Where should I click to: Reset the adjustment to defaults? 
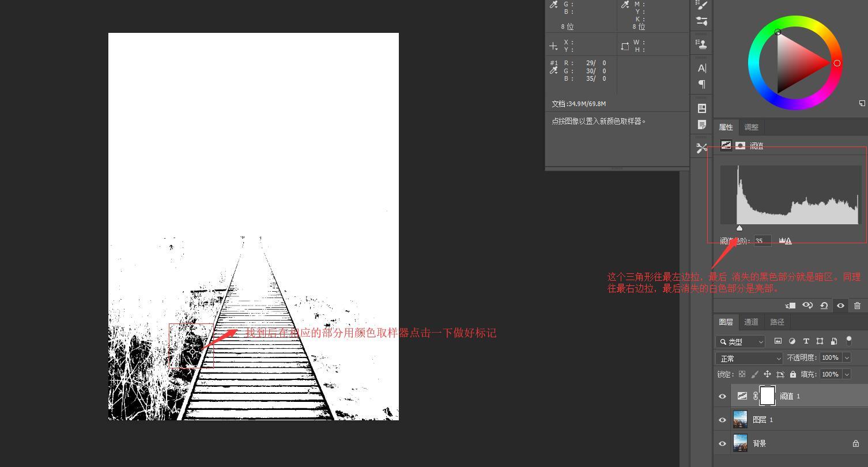pyautogui.click(x=824, y=306)
